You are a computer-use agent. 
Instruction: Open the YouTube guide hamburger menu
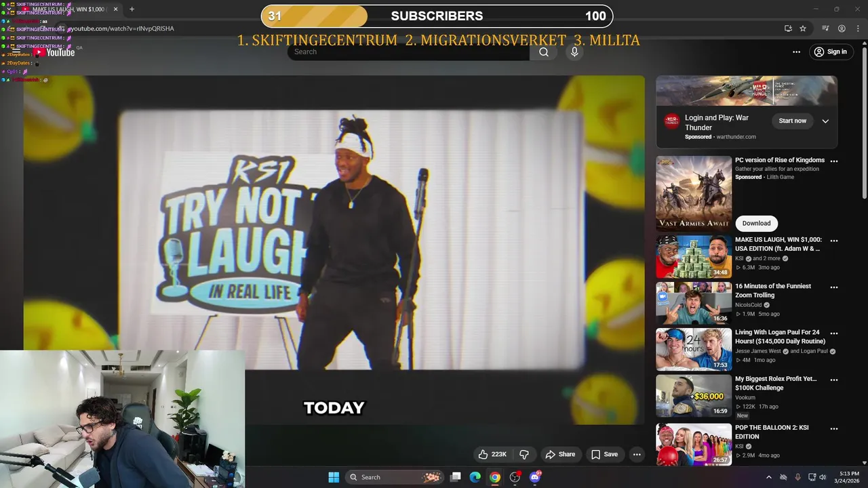tap(16, 52)
